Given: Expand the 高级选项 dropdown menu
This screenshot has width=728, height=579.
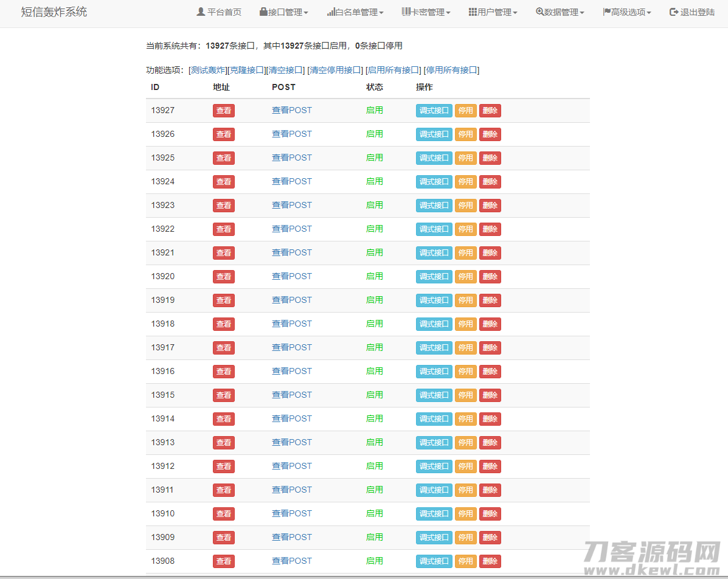Looking at the screenshot, I should pyautogui.click(x=626, y=11).
